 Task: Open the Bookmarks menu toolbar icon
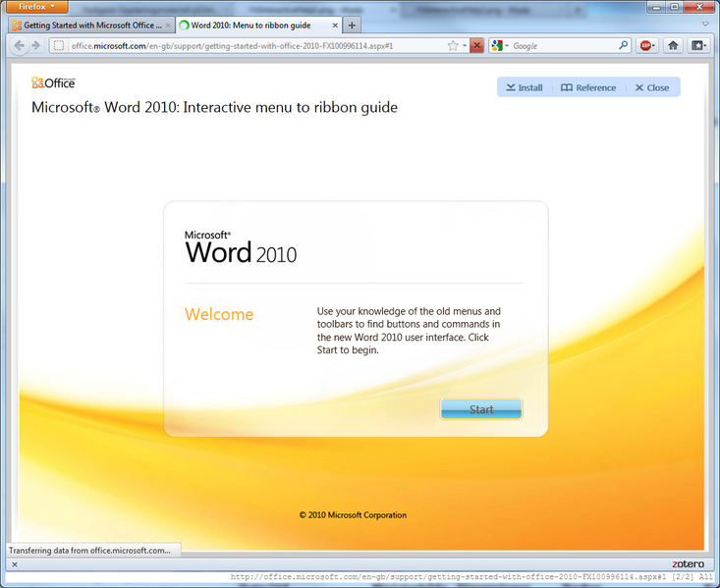point(697,45)
